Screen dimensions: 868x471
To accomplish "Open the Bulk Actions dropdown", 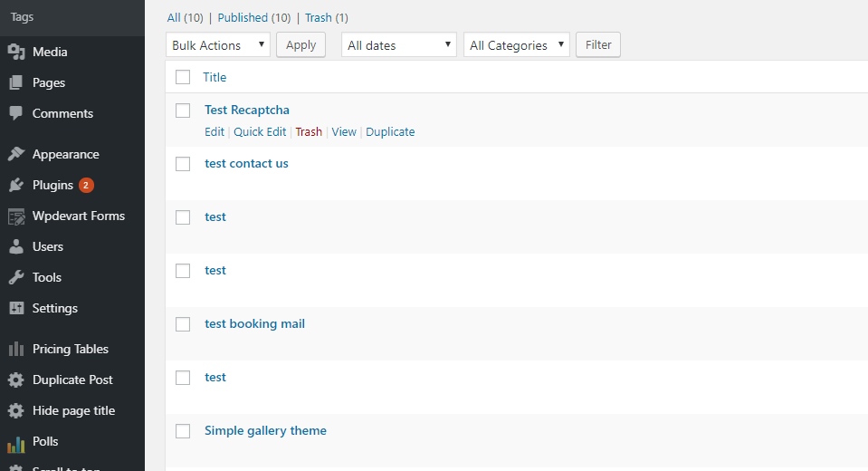I will tap(218, 45).
